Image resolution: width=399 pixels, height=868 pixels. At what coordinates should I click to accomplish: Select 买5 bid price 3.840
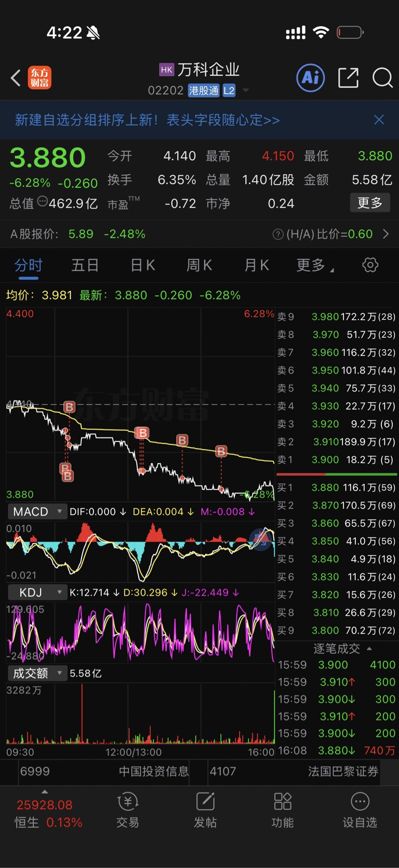point(337,559)
